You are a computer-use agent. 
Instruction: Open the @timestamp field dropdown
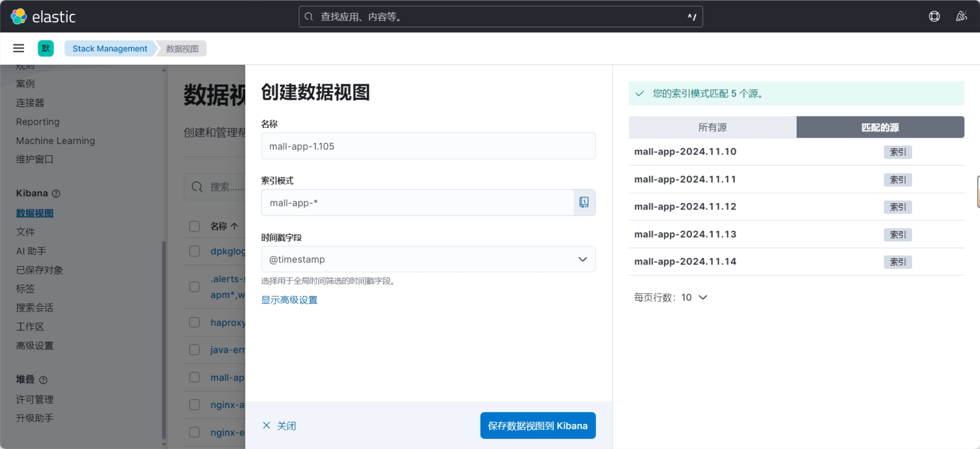point(428,259)
